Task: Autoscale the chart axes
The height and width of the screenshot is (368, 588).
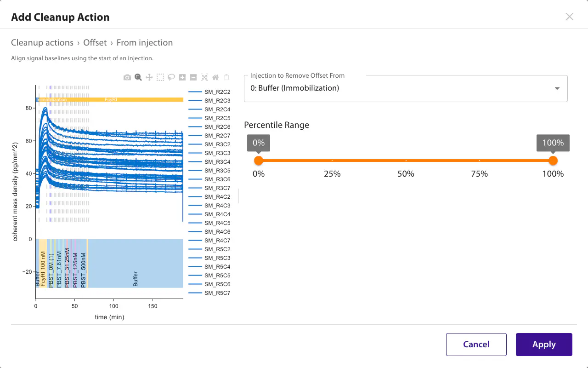Action: point(204,78)
